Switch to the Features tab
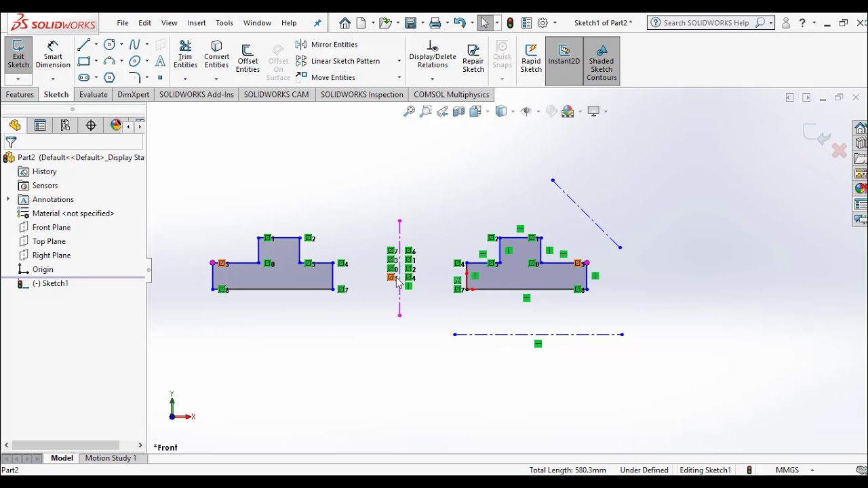Screen dimensions: 868x488 click(x=20, y=95)
